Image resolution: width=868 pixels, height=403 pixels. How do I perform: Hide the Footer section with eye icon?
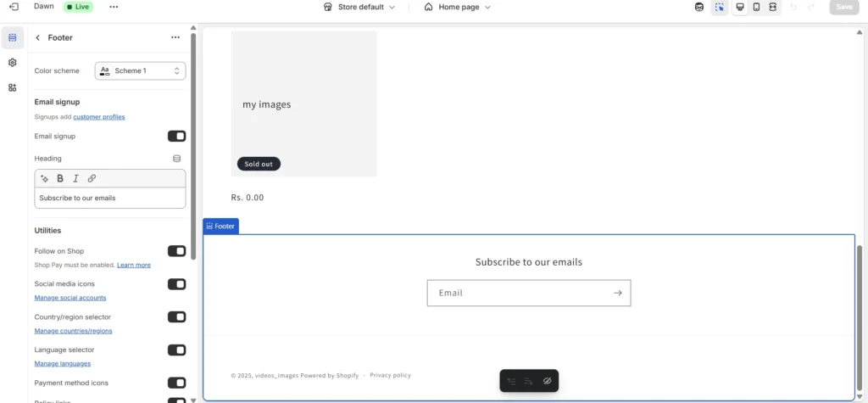pos(548,381)
